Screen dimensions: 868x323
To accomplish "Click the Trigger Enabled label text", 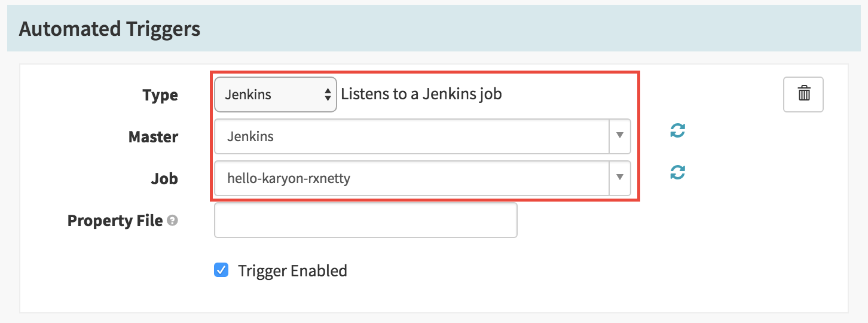I will pyautogui.click(x=292, y=271).
